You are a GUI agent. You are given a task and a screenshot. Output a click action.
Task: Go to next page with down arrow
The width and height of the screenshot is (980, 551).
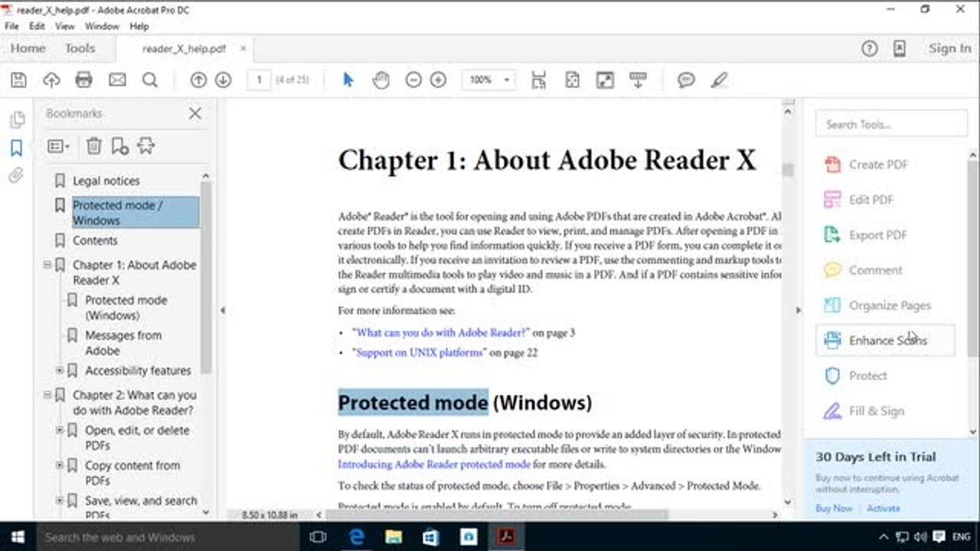223,80
